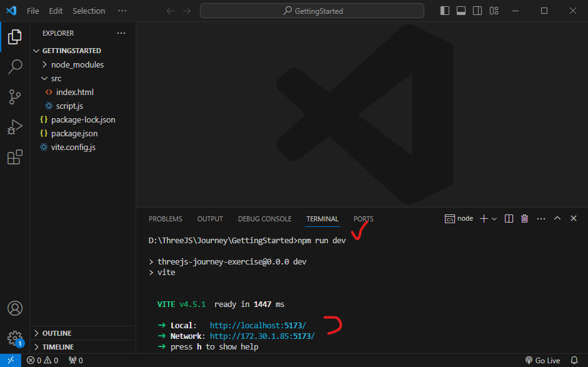This screenshot has width=588, height=367.
Task: Select the TERMINAL tab
Action: click(322, 219)
